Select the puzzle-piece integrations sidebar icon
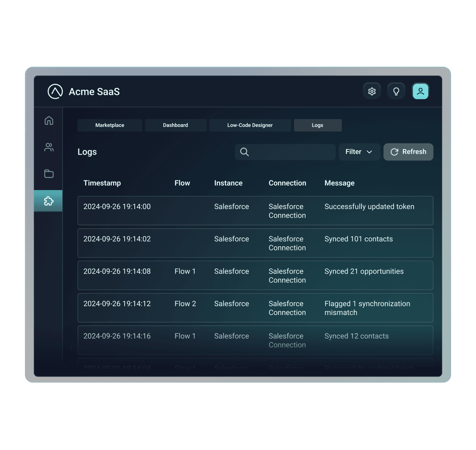 49,201
